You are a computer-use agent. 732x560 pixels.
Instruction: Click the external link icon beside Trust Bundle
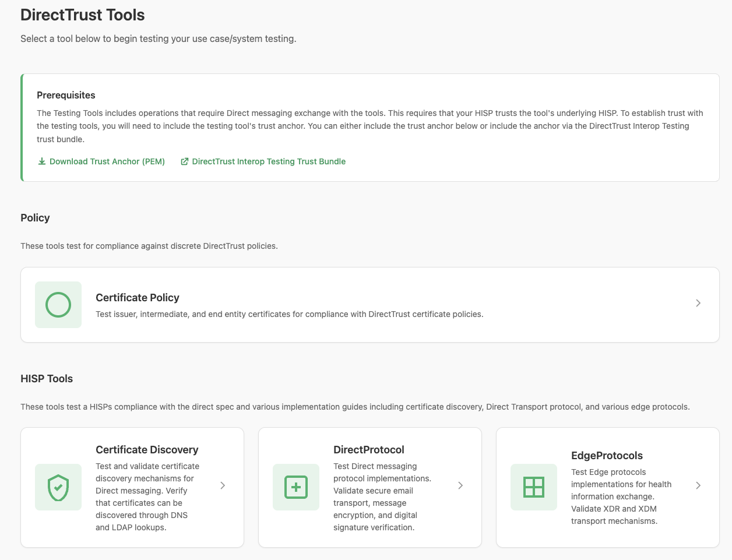tap(185, 161)
